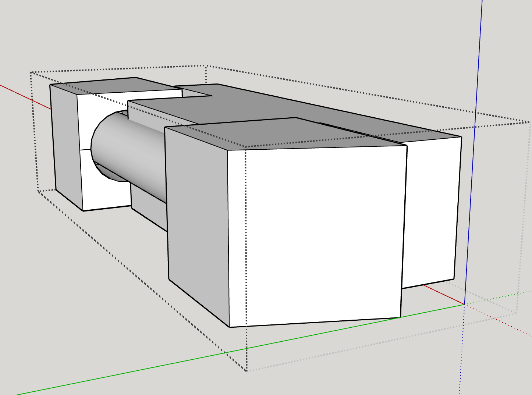
Task: Select the bounding box's bottom front corner
Action: [247, 371]
